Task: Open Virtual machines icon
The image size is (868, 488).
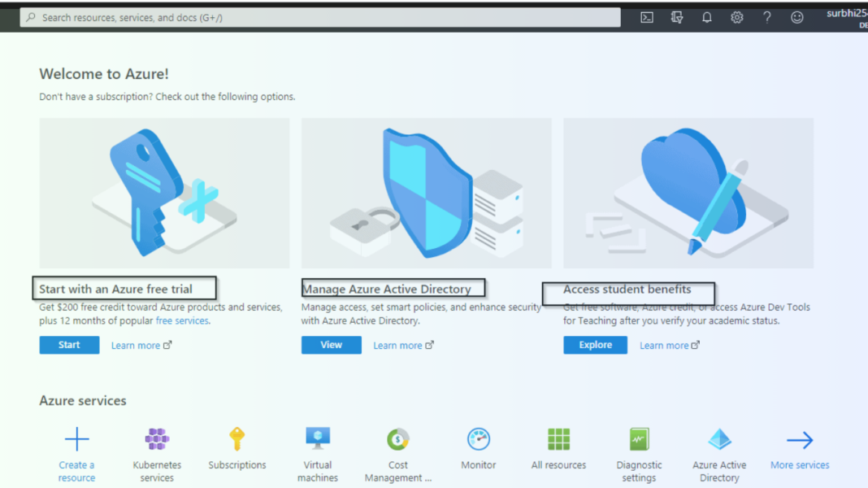Action: [x=318, y=438]
